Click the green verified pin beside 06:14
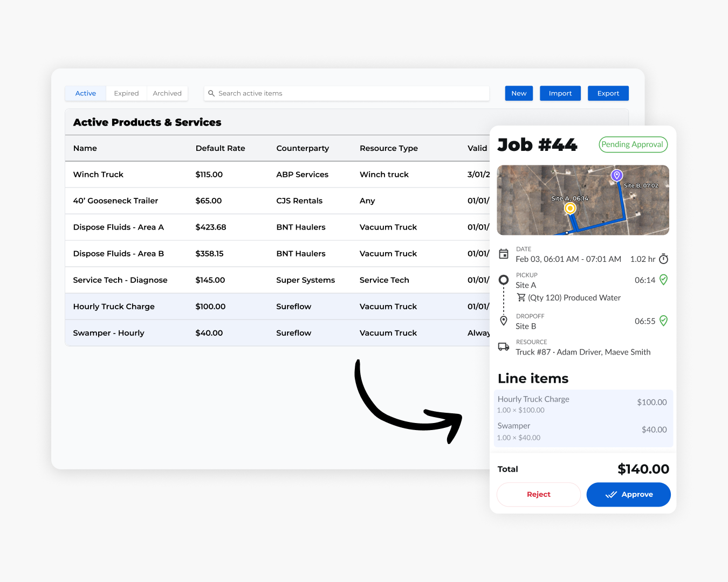728x582 pixels. click(664, 280)
